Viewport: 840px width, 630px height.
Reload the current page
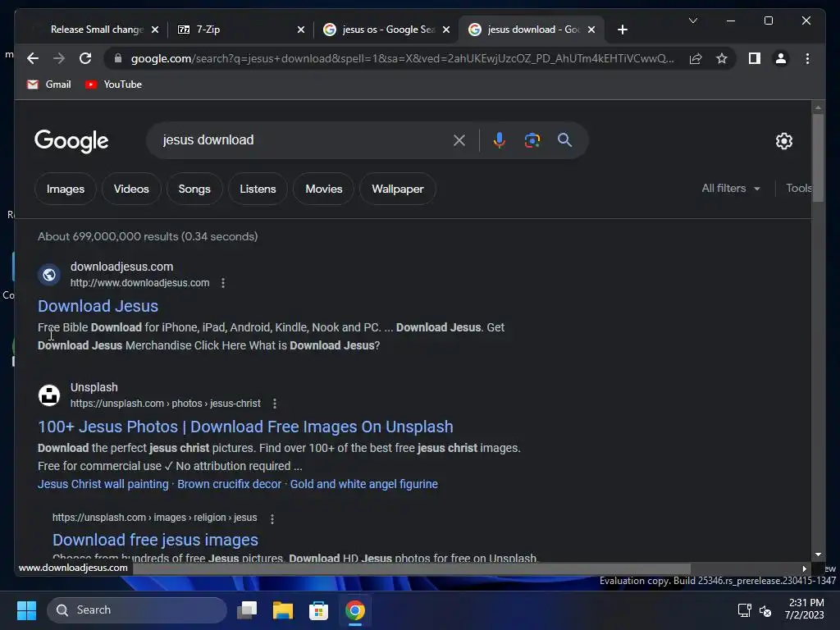pos(85,58)
